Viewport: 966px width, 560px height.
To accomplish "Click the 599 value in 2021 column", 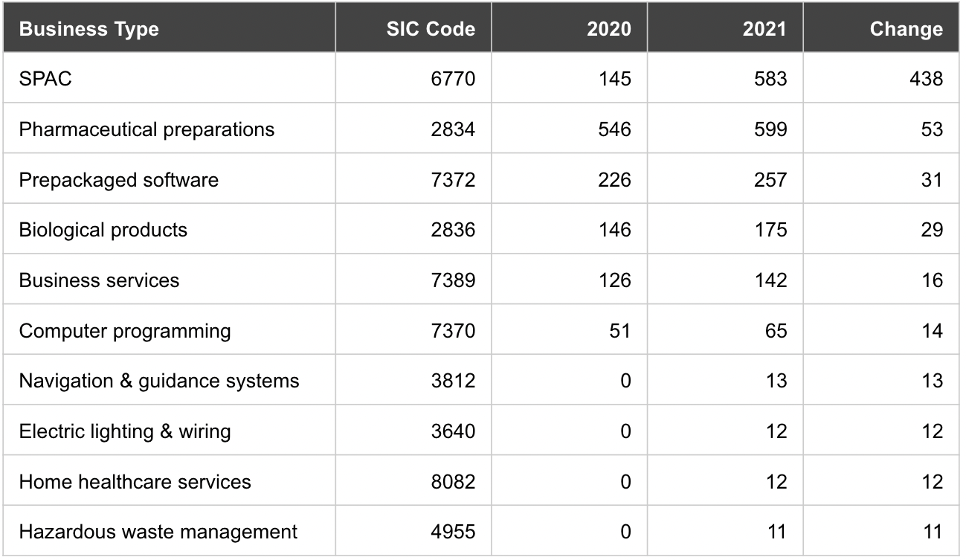I will [x=769, y=129].
